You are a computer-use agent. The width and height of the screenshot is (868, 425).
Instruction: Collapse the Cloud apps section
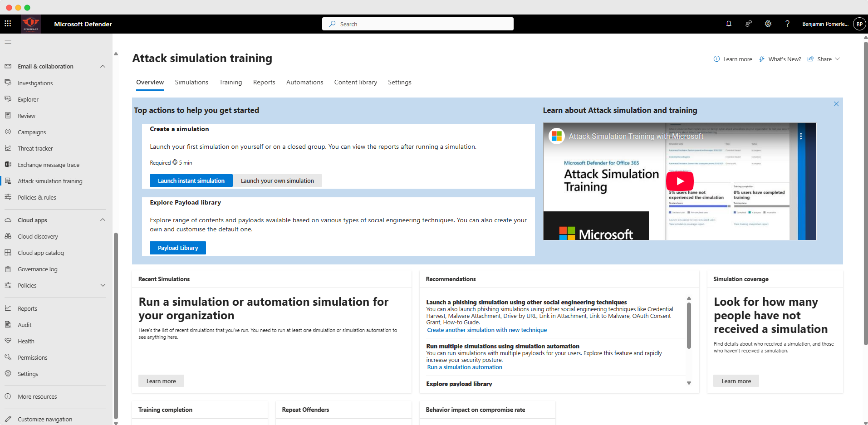pos(103,220)
